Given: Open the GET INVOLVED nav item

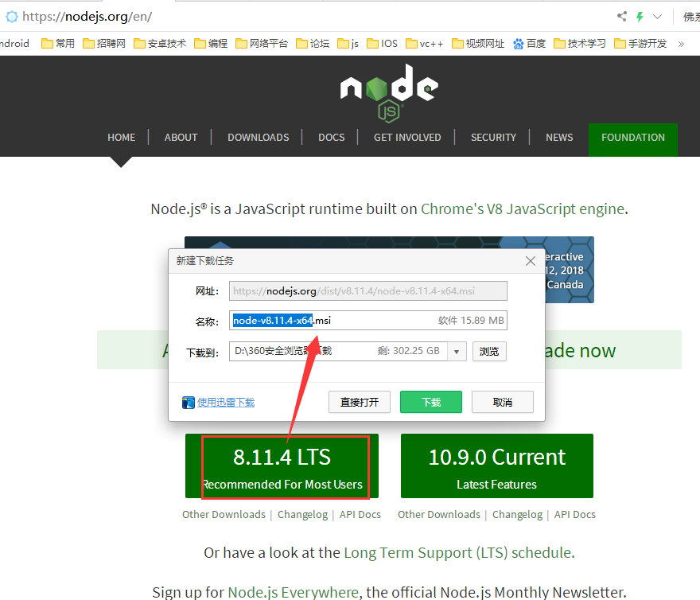Looking at the screenshot, I should click(407, 138).
